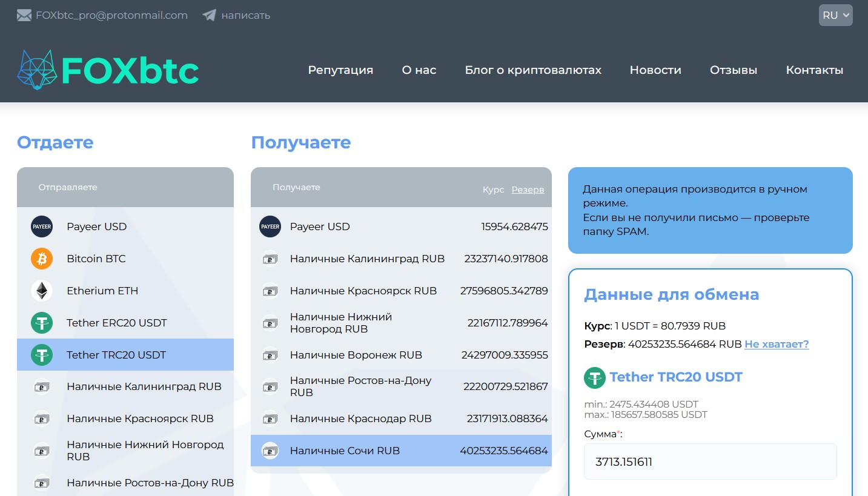Select Payeer USD in Отдаете list
The height and width of the screenshot is (496, 868).
click(x=125, y=227)
